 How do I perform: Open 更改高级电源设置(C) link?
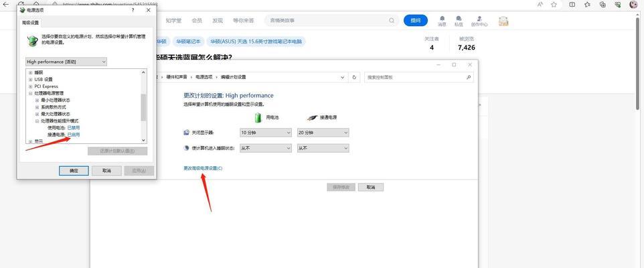tap(203, 168)
